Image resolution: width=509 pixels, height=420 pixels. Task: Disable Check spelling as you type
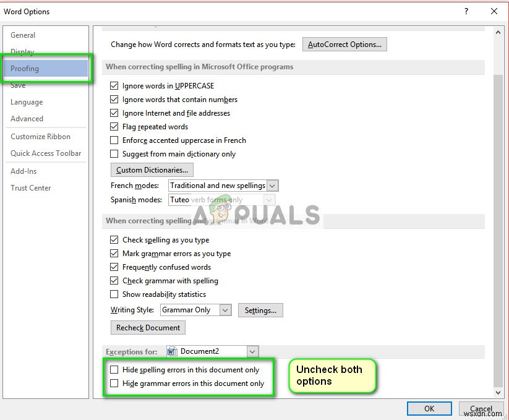[114, 240]
